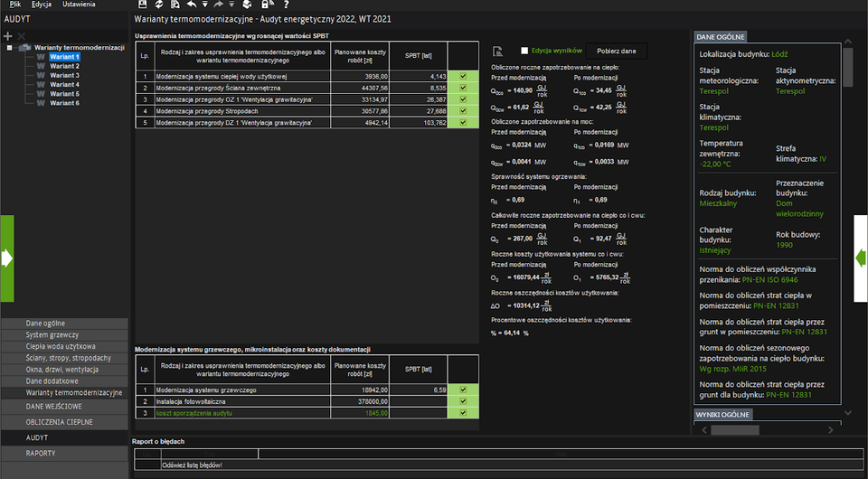Open the undo history dropdown arrow
Screen dimensions: 868x479
[x=205, y=5]
